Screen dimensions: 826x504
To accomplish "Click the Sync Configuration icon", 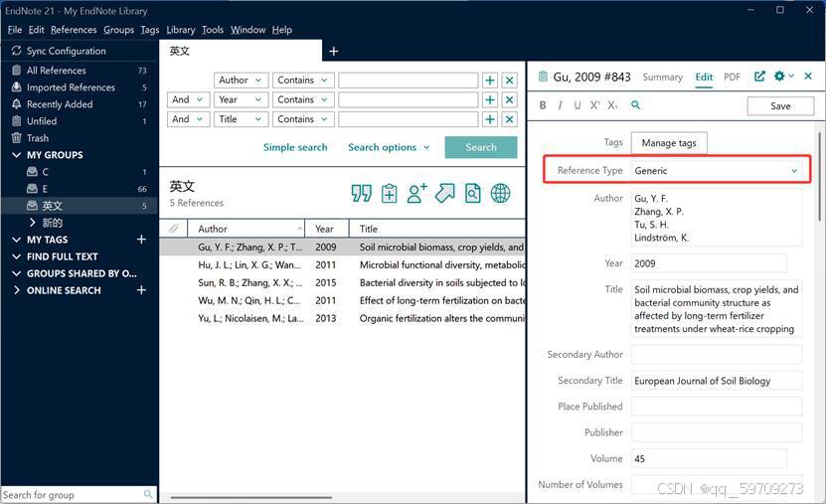I will 16,51.
